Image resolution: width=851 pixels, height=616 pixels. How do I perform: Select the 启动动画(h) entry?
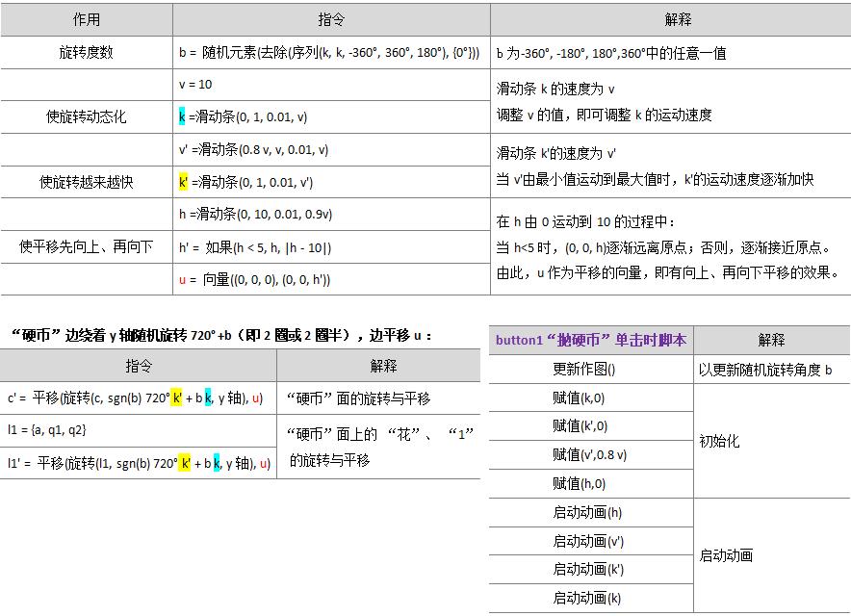coord(589,510)
